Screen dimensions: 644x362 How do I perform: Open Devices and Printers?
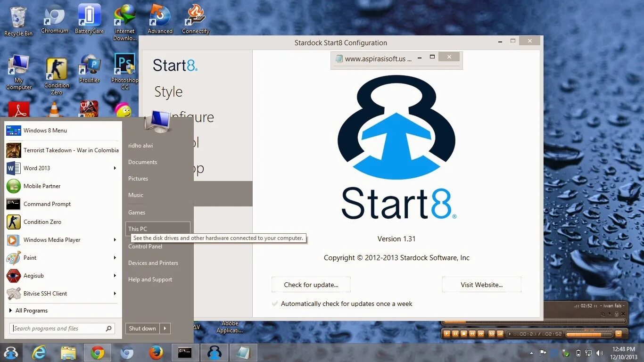(x=153, y=263)
